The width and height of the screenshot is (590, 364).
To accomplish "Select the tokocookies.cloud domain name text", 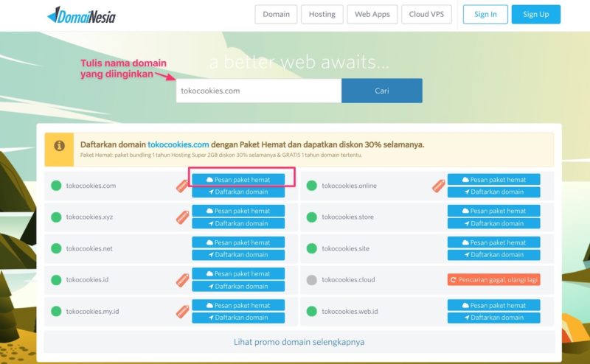I will pos(348,280).
